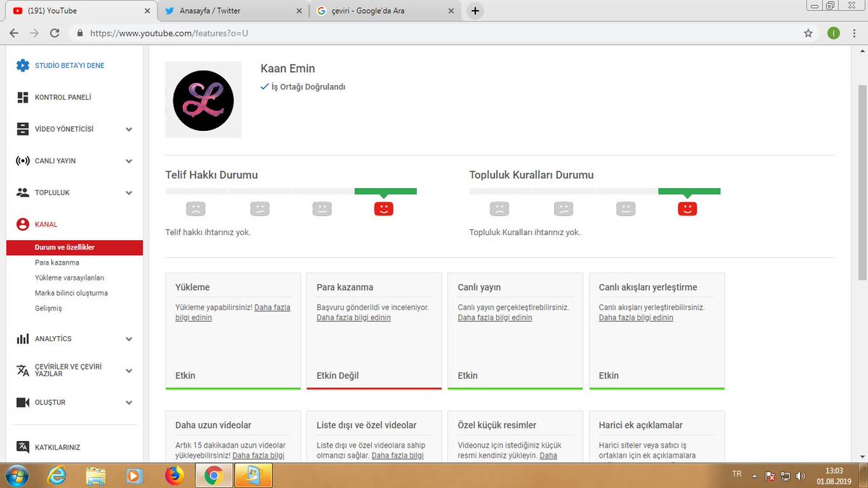Expand the Canlı Yayın section chevron
868x488 pixels.
[129, 161]
